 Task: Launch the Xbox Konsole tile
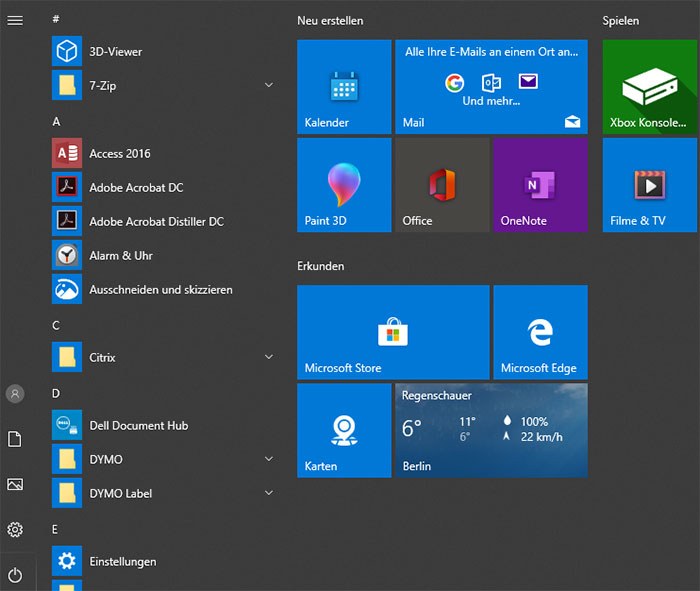pos(650,87)
